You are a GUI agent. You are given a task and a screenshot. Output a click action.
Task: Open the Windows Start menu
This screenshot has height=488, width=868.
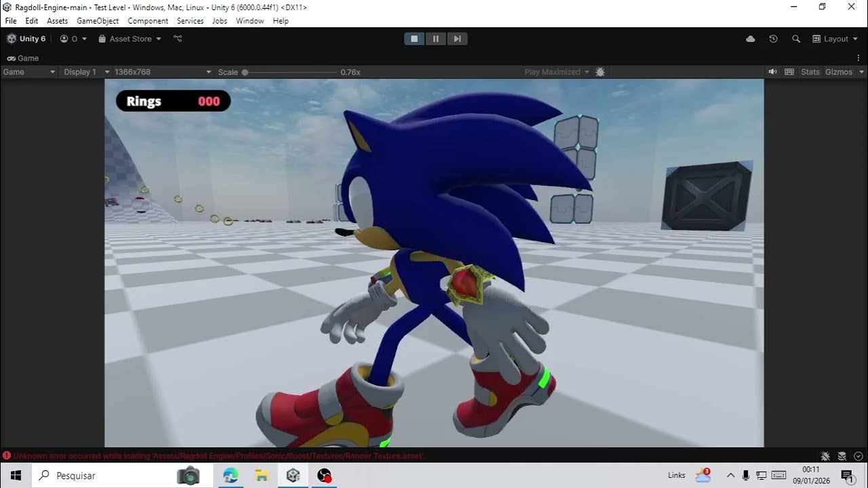[x=16, y=475]
